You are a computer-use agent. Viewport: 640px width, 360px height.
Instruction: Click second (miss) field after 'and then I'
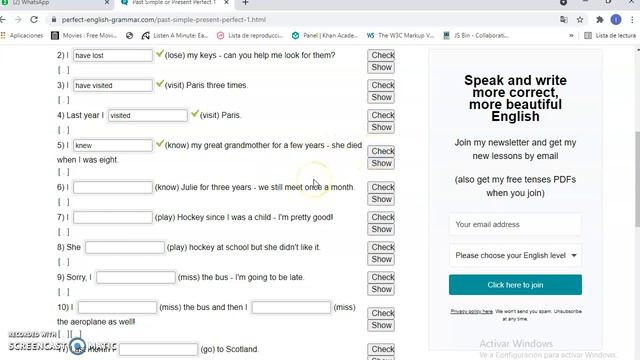(x=291, y=307)
